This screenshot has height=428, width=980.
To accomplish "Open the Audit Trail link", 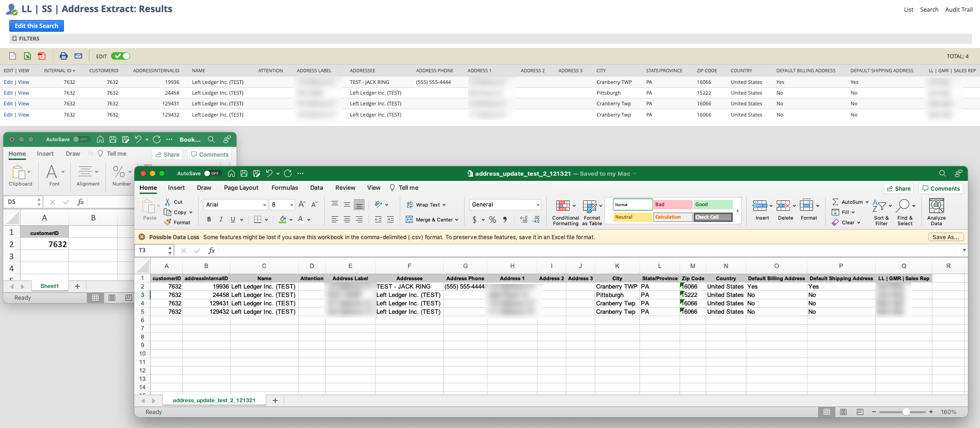I will coord(959,9).
